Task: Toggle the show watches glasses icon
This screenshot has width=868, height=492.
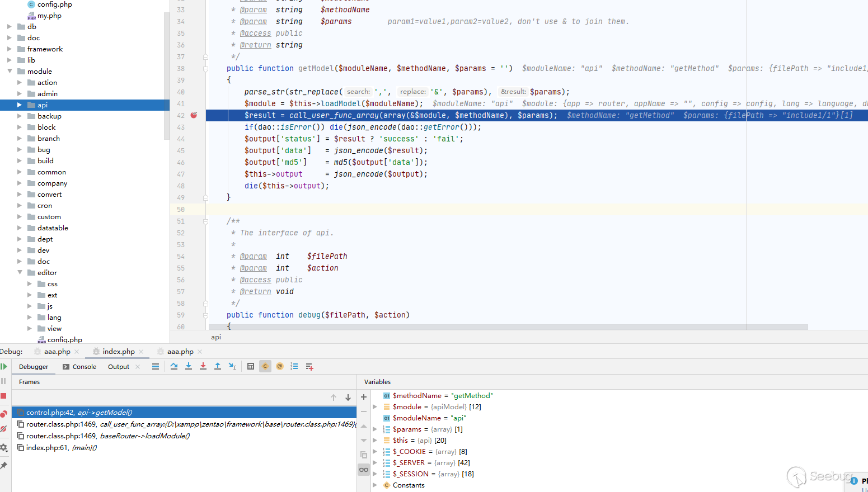Action: [x=364, y=470]
